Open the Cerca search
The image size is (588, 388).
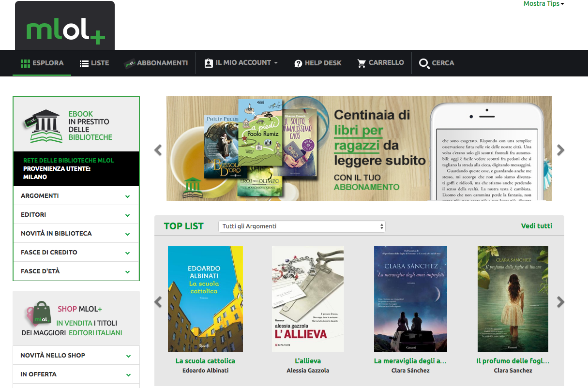coord(437,63)
